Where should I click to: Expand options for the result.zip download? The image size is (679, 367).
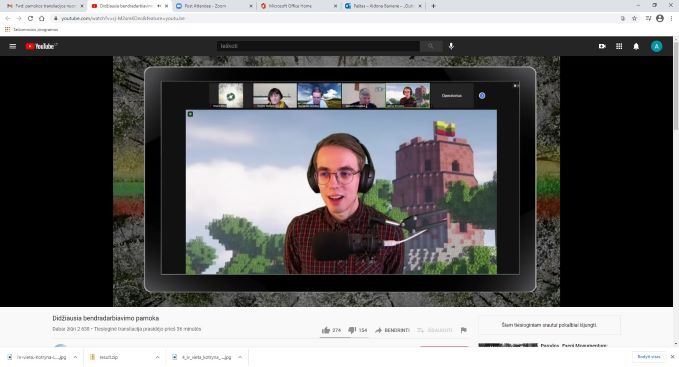click(x=158, y=357)
